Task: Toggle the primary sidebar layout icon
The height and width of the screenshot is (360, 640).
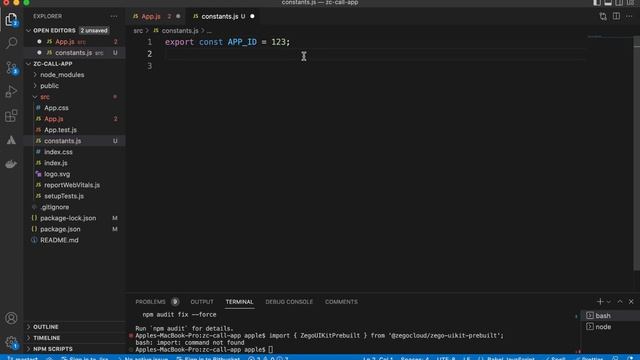Action: point(597,3)
